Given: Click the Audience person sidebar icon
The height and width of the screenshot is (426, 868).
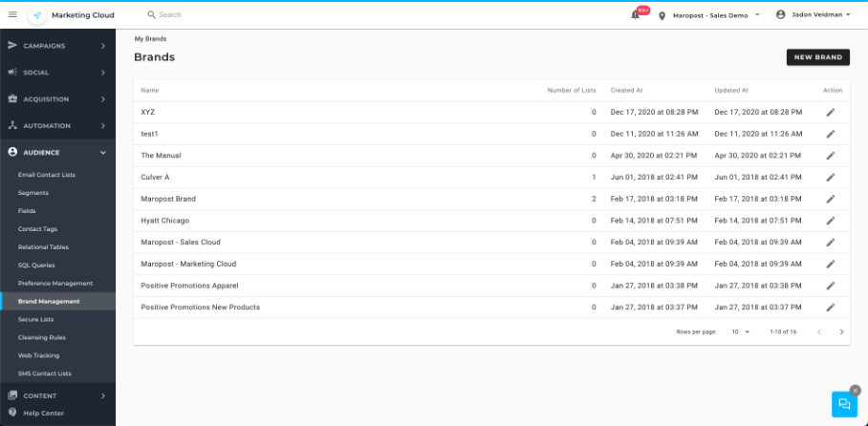Looking at the screenshot, I should coord(12,152).
